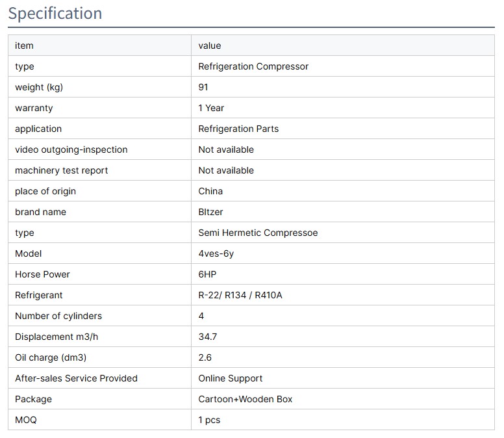The width and height of the screenshot is (504, 438).
Task: Select the 1 pcs MOQ value
Action: coord(209,420)
